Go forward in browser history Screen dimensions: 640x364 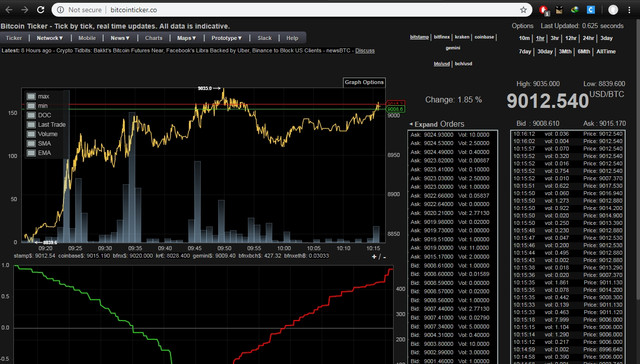[24, 10]
